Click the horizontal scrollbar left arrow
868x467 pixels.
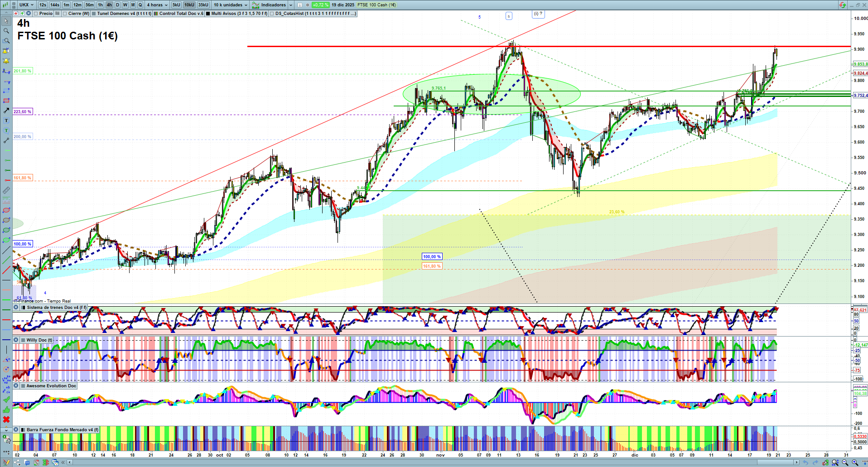point(69,462)
